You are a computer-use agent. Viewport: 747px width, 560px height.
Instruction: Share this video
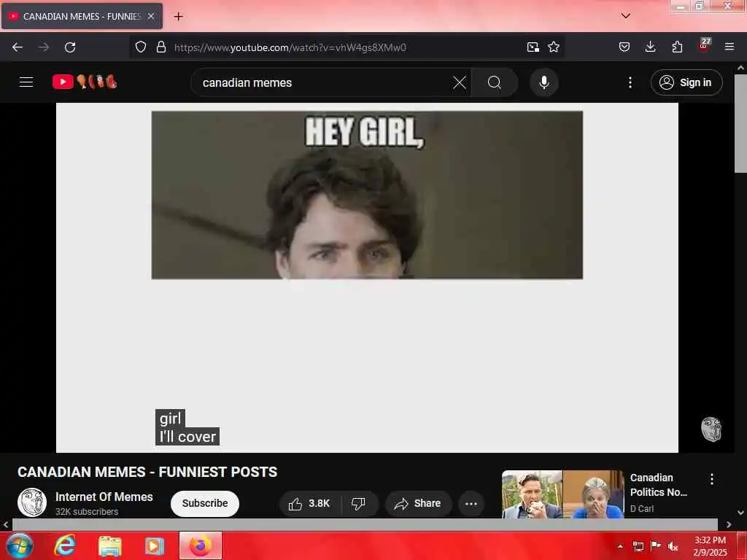(418, 503)
